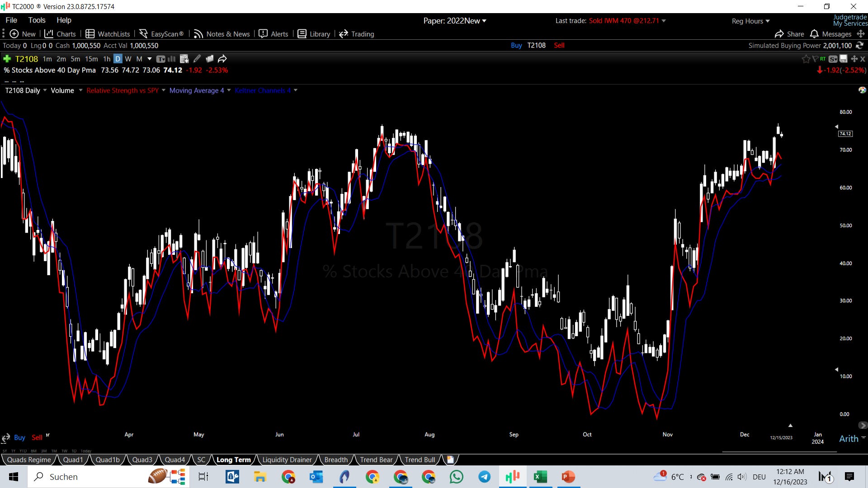Image resolution: width=868 pixels, height=488 pixels.
Task: Click the green plus add-symbol icon
Action: (7, 59)
